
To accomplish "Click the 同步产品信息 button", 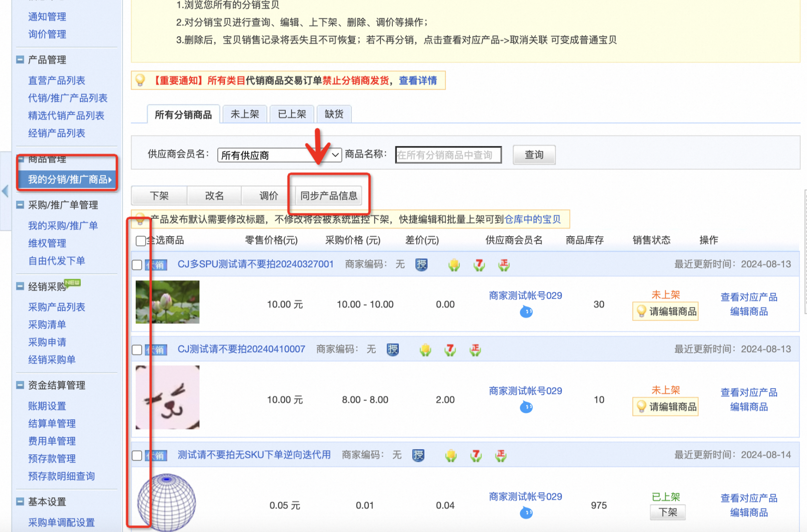I will [x=329, y=196].
